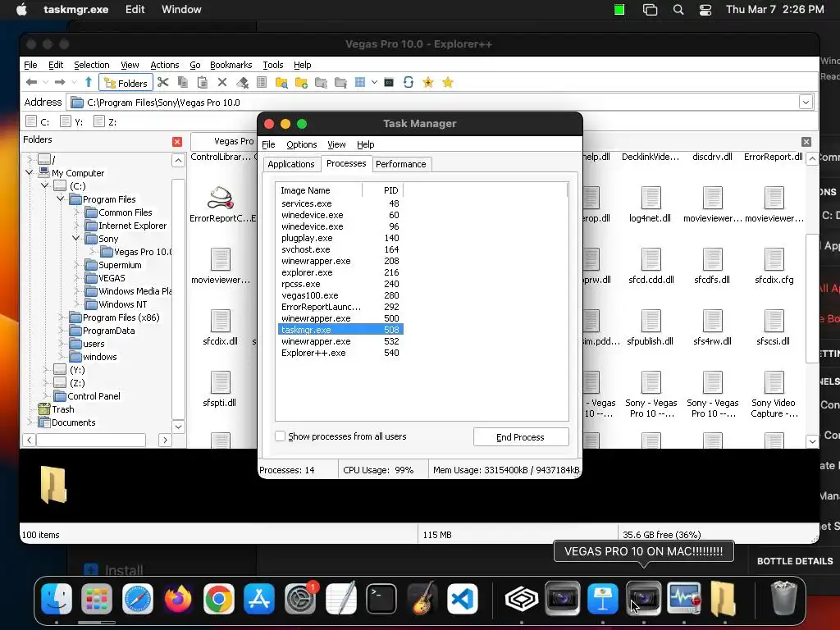Open Finder from the Dock
Screen dimensions: 840x630
click(x=57, y=598)
